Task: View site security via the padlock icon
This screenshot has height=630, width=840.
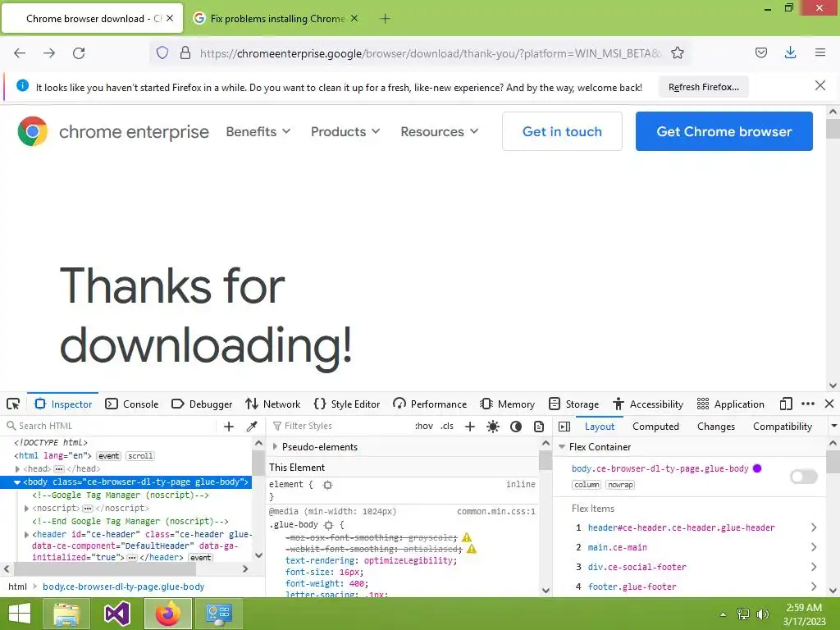Action: 185,53
